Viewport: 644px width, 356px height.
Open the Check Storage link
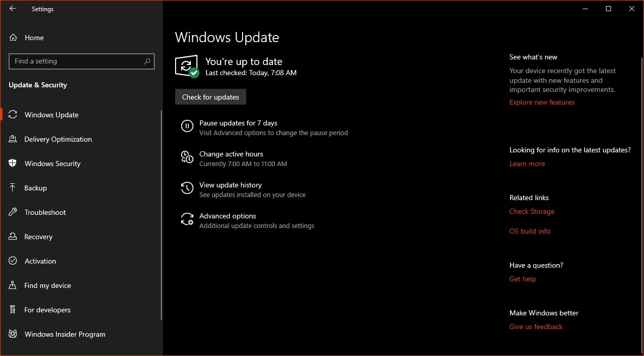coord(532,211)
